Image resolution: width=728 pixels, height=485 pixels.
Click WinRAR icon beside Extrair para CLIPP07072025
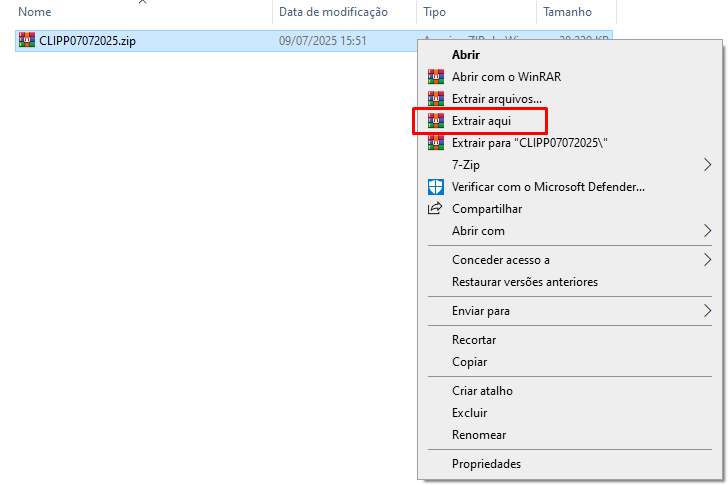[435, 143]
